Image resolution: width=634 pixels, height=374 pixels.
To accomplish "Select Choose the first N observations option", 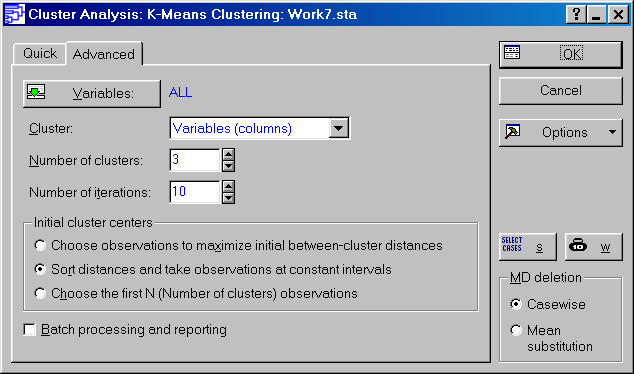I will (x=40, y=293).
